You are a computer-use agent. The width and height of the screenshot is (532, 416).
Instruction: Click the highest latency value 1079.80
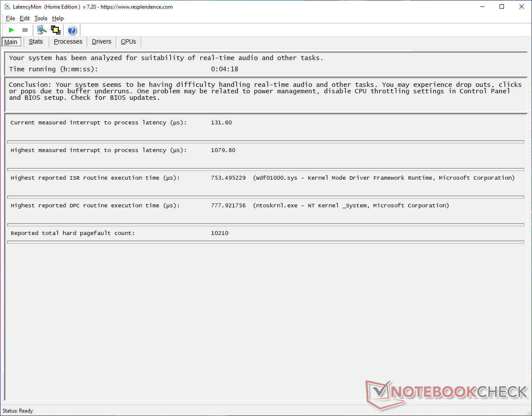223,150
